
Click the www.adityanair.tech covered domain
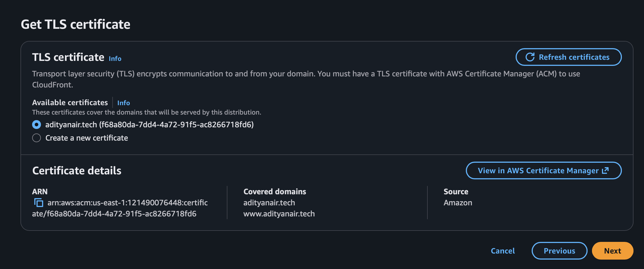click(279, 214)
